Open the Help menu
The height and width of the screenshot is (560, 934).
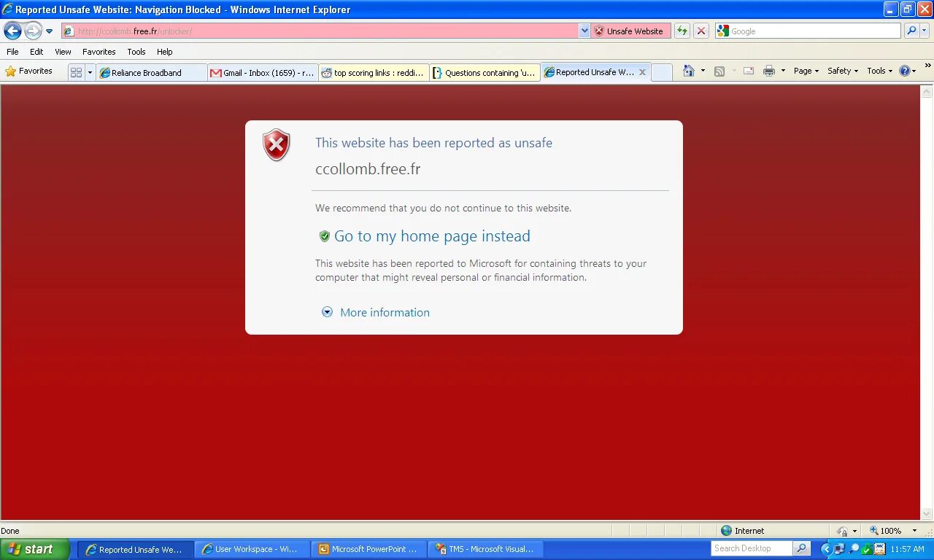[165, 52]
